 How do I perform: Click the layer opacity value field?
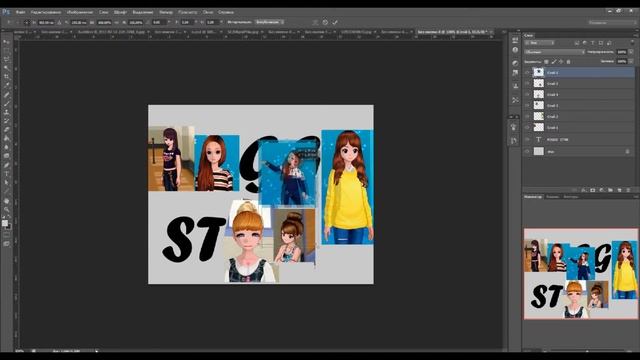coord(622,52)
